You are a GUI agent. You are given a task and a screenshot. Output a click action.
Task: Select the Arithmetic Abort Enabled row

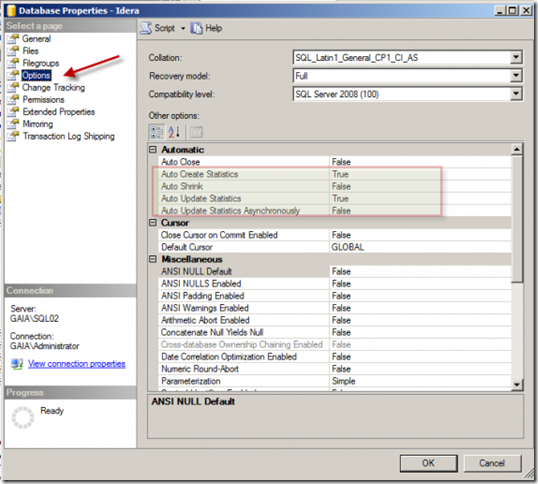click(x=335, y=320)
